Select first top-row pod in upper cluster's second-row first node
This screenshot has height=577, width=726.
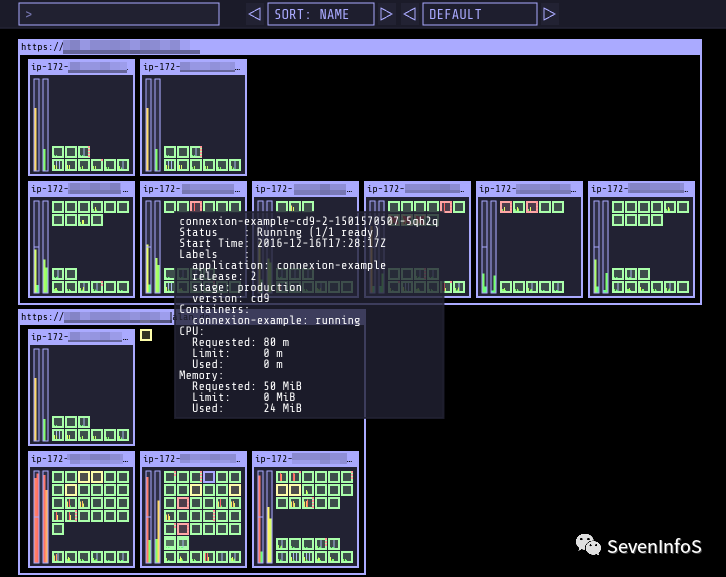coord(58,207)
